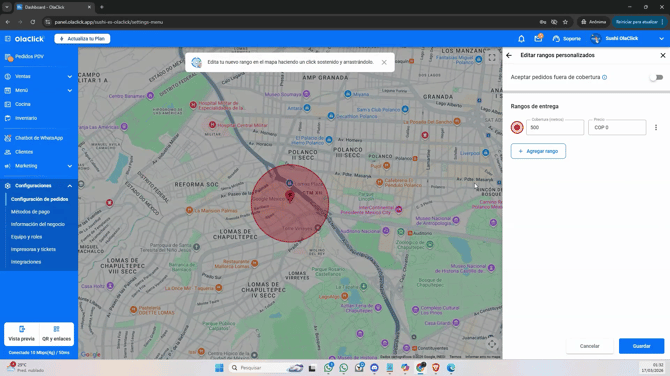Bookmark this page with the star

point(565,22)
